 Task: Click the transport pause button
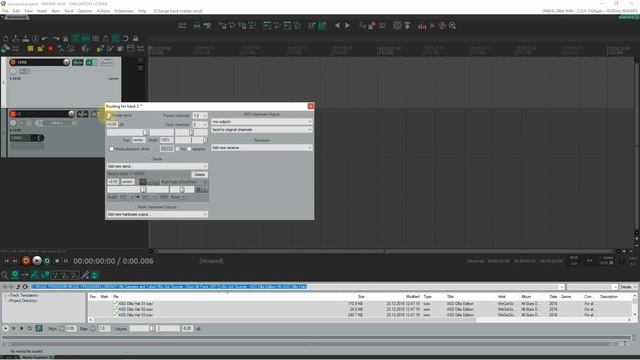point(66,261)
